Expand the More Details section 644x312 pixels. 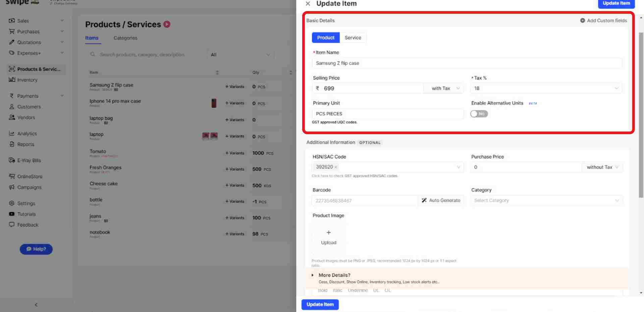pos(467,278)
